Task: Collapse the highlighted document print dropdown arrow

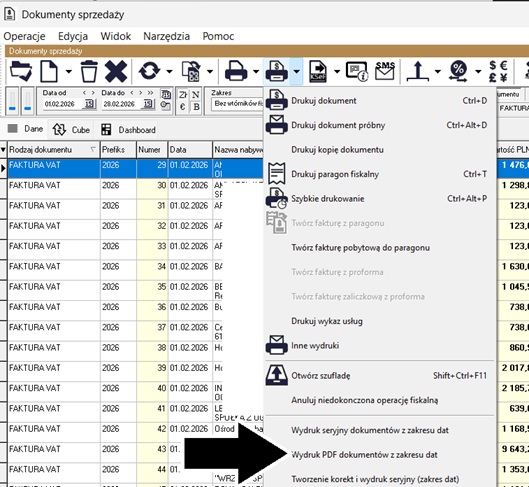Action: click(296, 71)
